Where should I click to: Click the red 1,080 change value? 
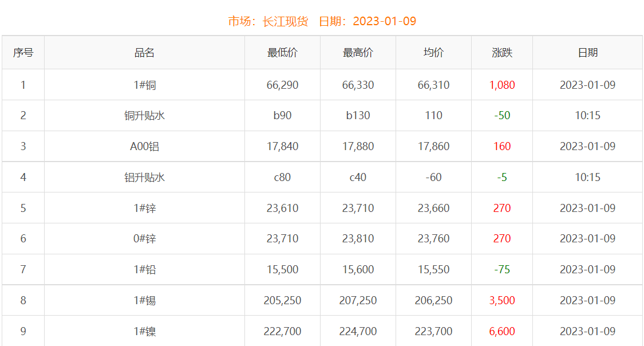(x=502, y=85)
